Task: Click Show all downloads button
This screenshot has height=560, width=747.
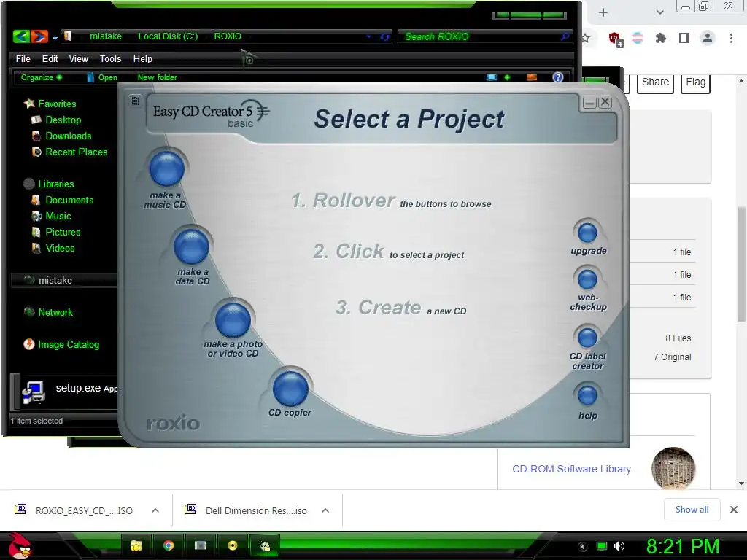Action: pos(692,510)
